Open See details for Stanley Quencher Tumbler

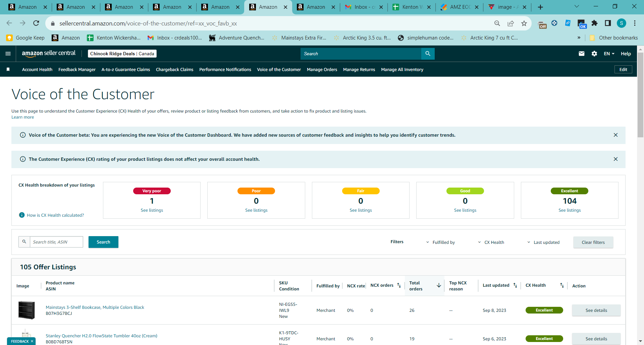pos(596,339)
